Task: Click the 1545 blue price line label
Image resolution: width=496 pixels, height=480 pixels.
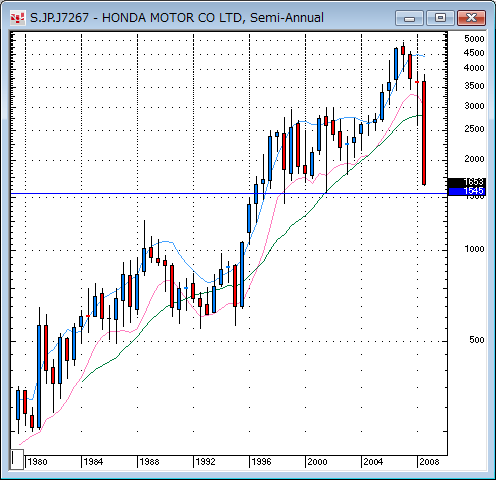Action: point(467,191)
